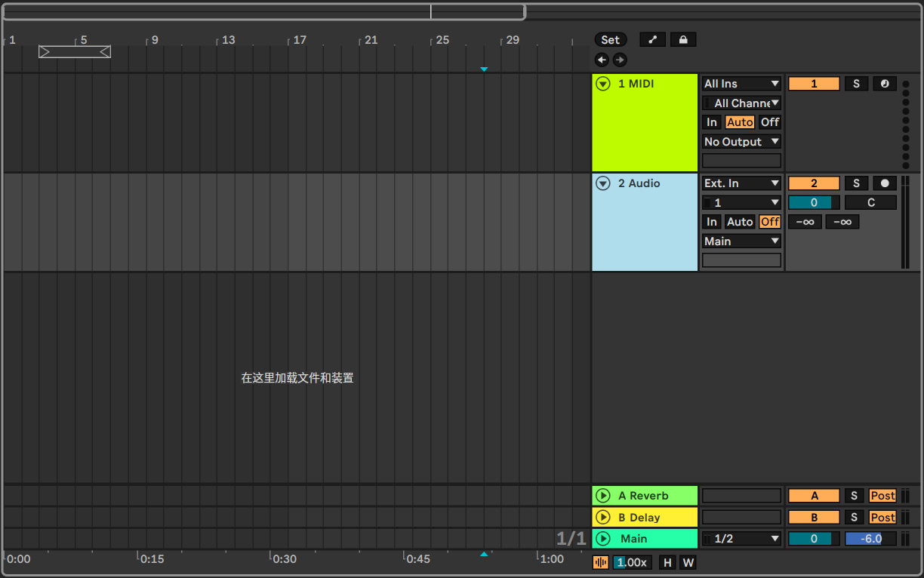Open the Ext. In input type dropdown
924x578 pixels.
click(x=741, y=183)
